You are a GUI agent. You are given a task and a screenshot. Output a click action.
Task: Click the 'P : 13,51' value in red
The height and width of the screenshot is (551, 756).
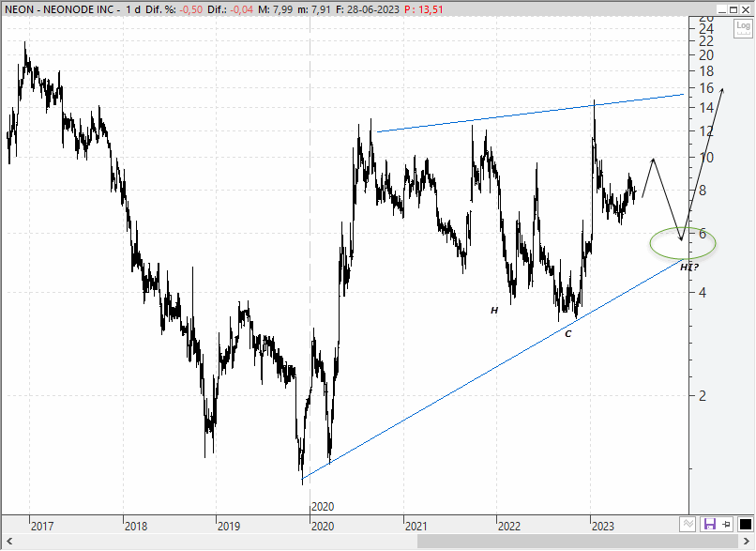[x=423, y=9]
